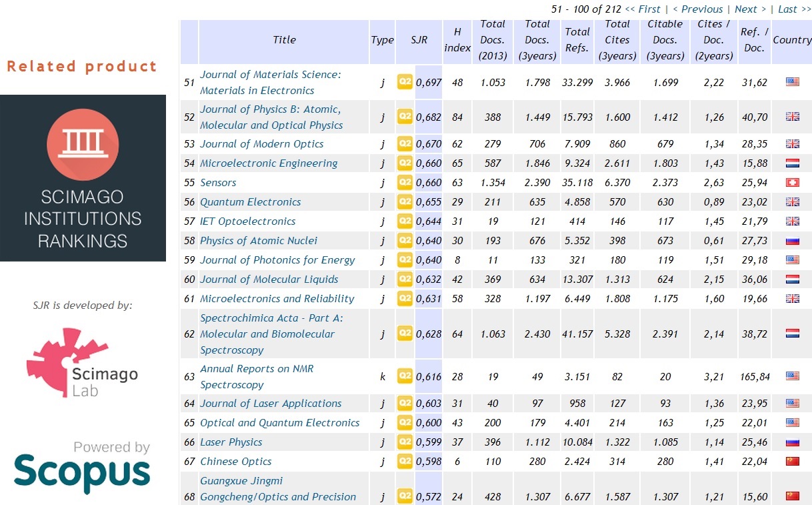Click the Q2 badge for Sensors
Screen dimensions: 812x505
[x=405, y=182]
